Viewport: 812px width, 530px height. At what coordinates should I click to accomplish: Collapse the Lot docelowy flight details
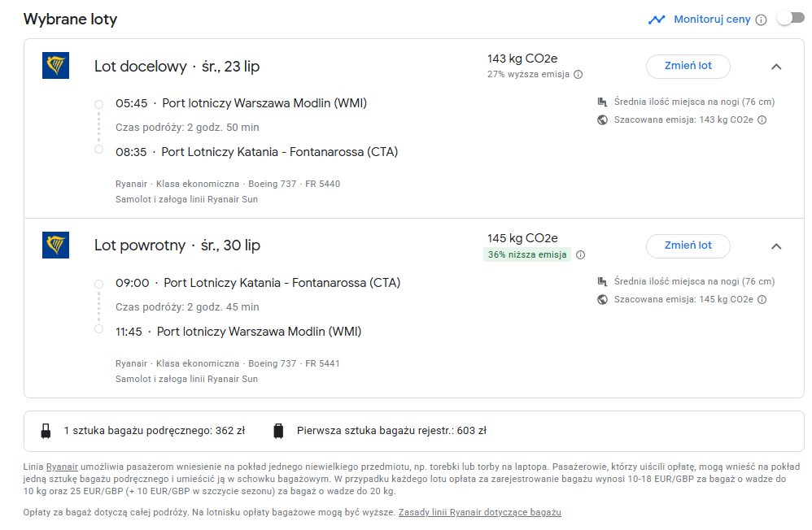(x=775, y=67)
